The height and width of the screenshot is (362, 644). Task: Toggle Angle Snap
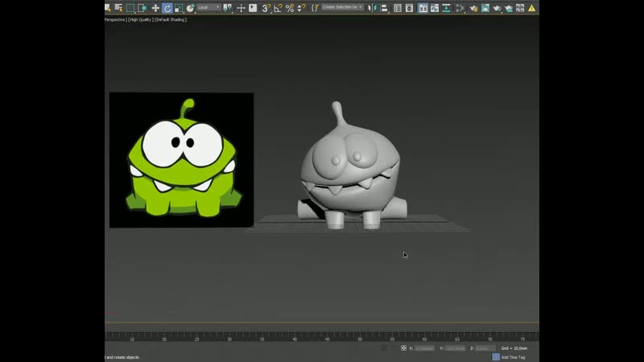coord(278,8)
